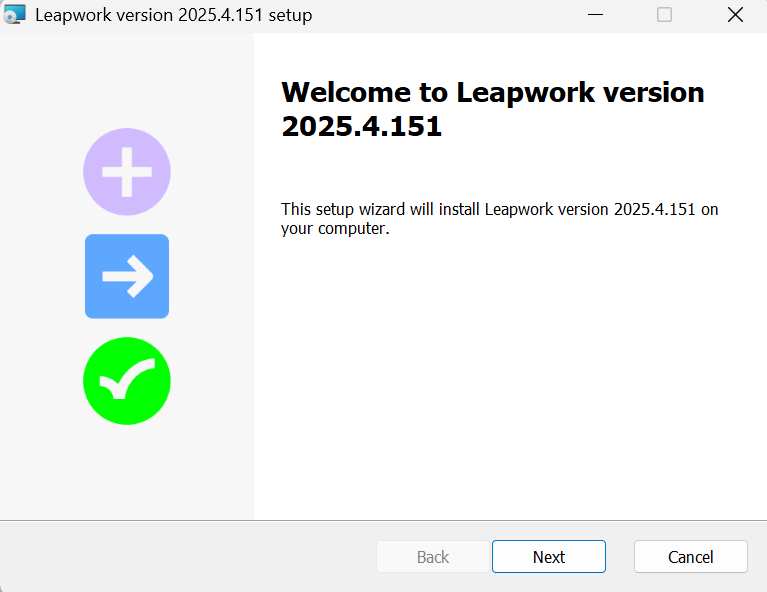Click the disabled Back button

(433, 557)
